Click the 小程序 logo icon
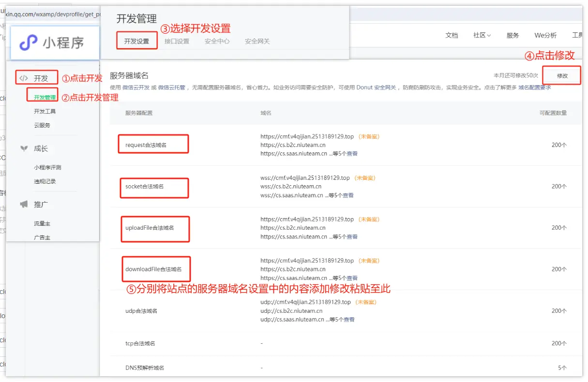588x382 pixels. (29, 43)
